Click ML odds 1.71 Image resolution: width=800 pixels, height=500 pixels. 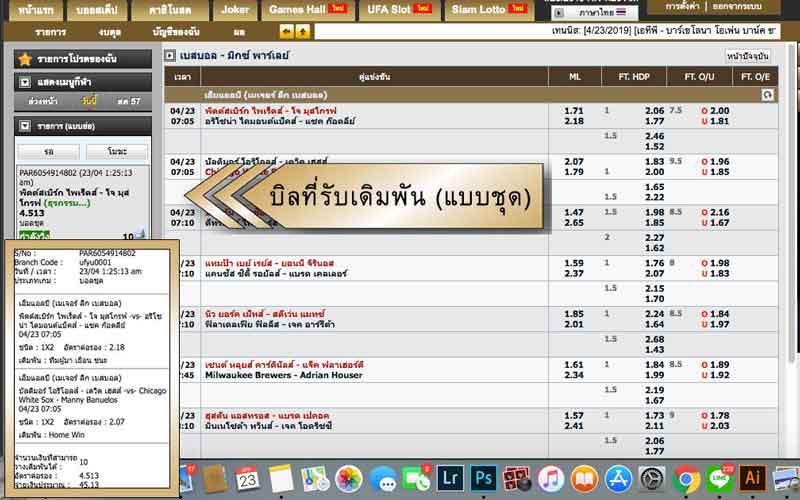[574, 111]
